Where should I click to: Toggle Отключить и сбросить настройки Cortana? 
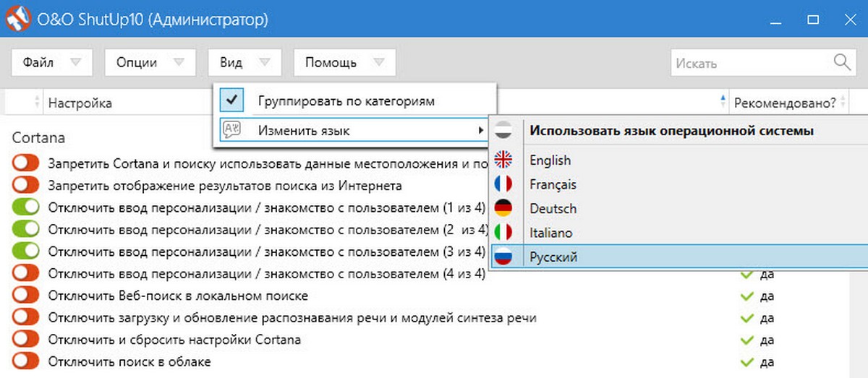(x=25, y=339)
